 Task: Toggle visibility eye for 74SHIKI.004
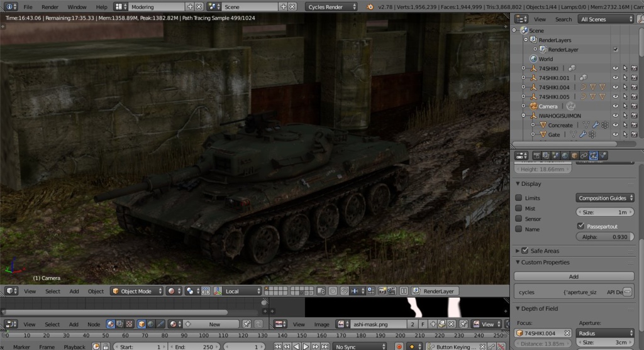click(x=615, y=87)
